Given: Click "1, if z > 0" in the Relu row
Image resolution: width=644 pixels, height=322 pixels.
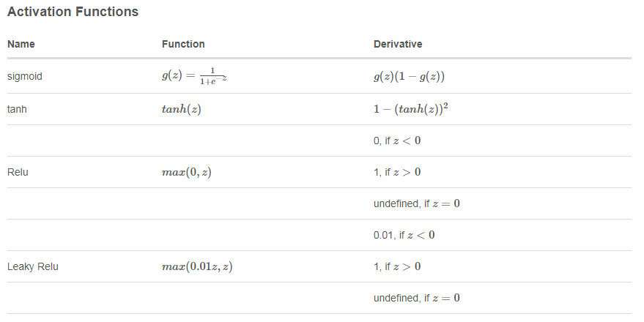Looking at the screenshot, I should 397,172.
